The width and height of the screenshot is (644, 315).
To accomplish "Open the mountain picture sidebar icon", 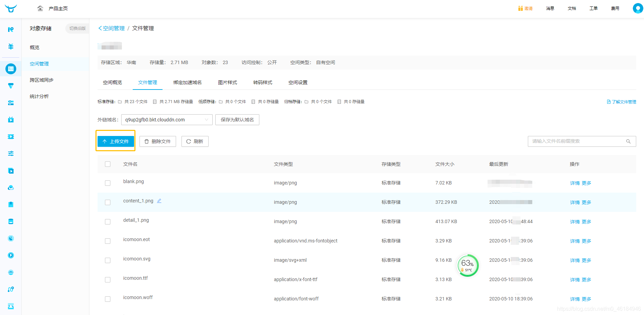I will click(x=11, y=306).
